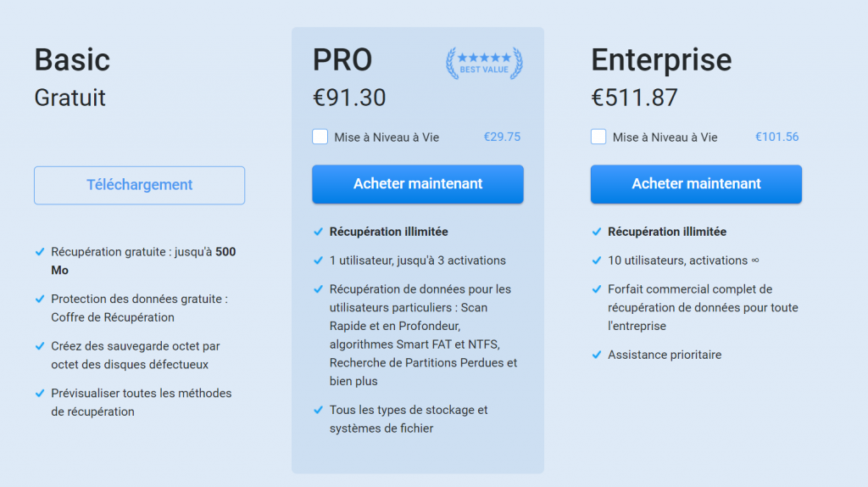Click checkmark beside Forfait commercial complet
The height and width of the screenshot is (487, 868).
[597, 289]
